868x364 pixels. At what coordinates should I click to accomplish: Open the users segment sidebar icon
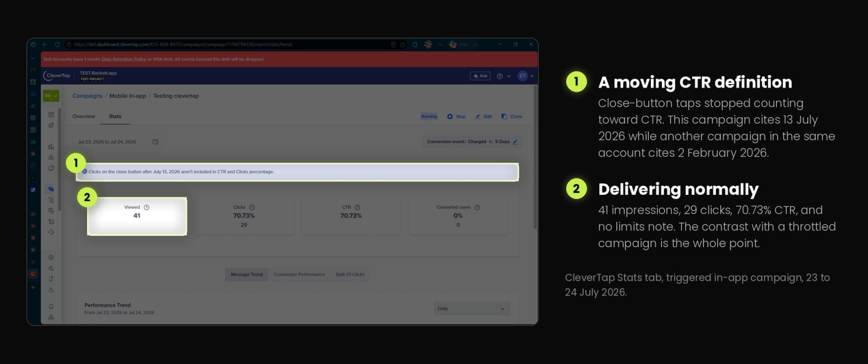(51, 157)
